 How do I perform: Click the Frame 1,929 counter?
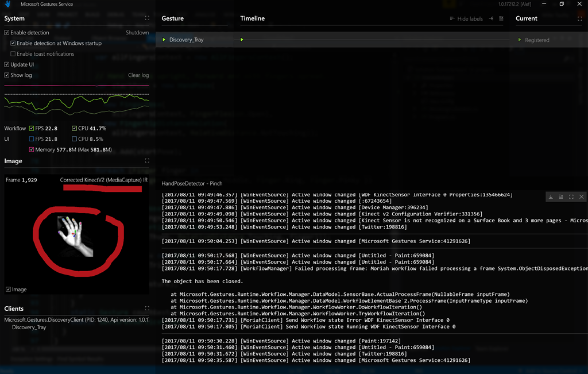[21, 180]
